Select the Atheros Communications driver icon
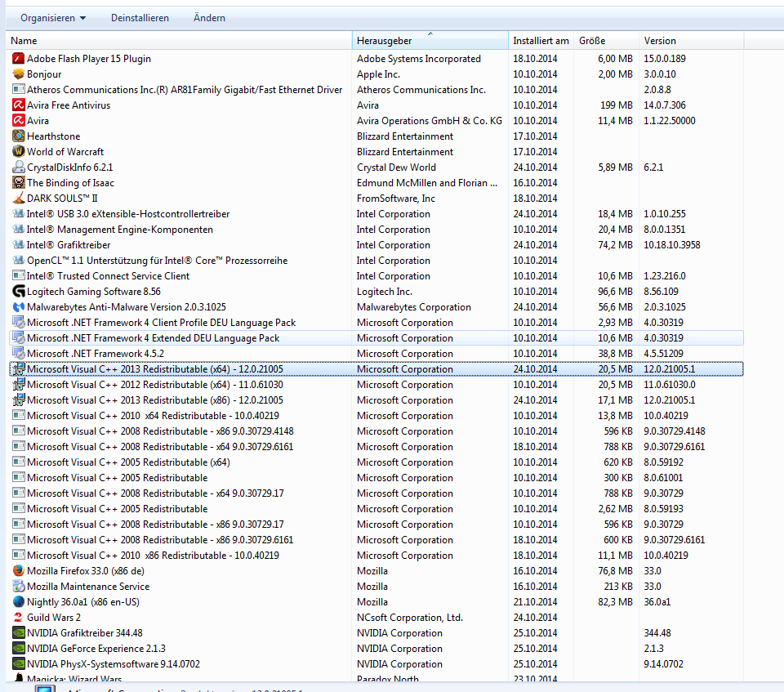The width and height of the screenshot is (784, 692). 19,90
